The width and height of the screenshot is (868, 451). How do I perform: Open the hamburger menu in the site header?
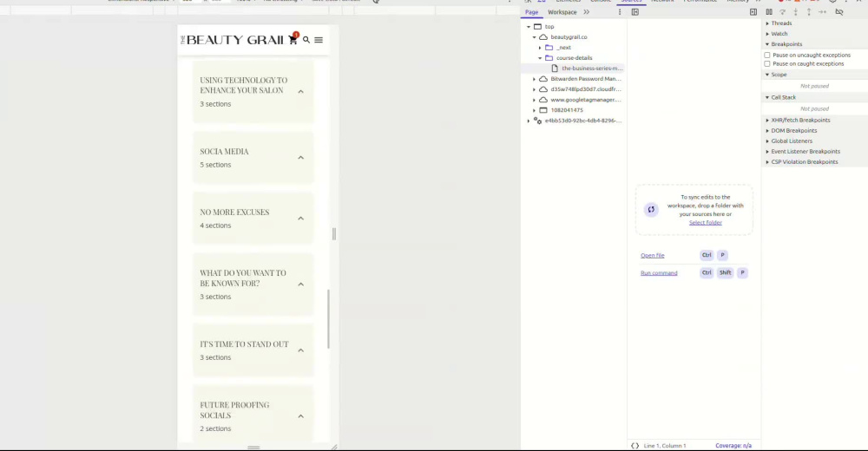(x=319, y=40)
